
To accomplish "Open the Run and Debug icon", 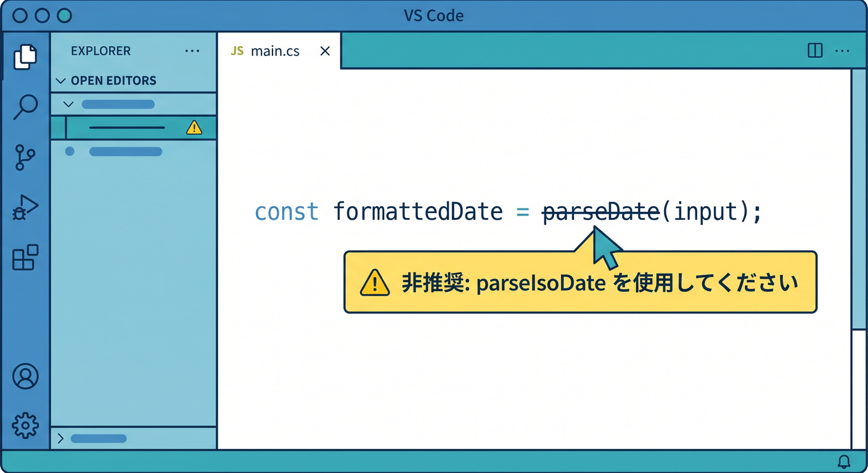I will [25, 208].
